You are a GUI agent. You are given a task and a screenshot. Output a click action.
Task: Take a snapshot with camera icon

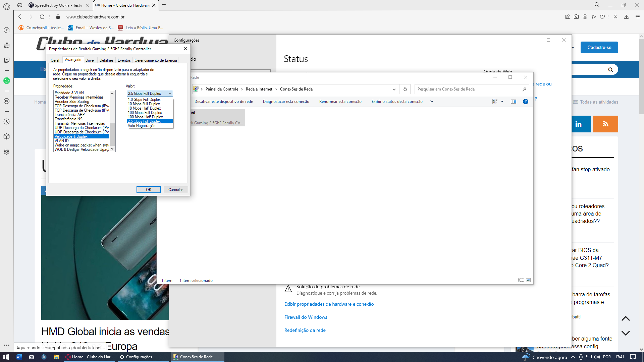pos(576,17)
